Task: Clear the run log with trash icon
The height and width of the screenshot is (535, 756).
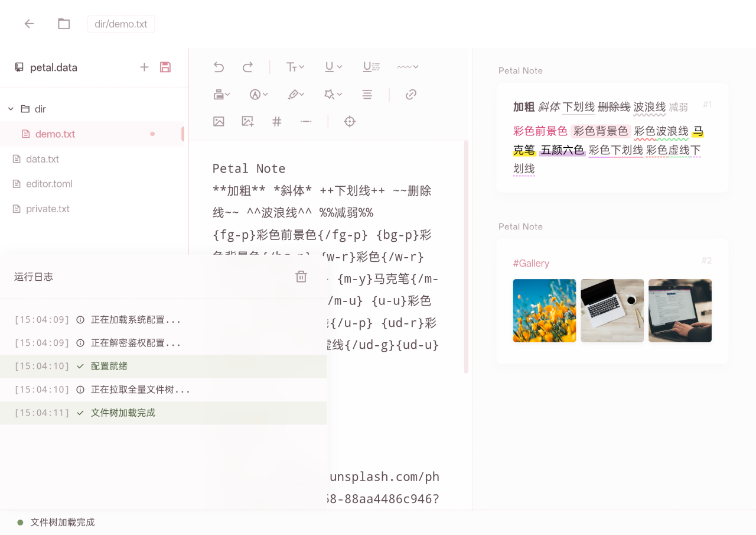Action: [301, 276]
